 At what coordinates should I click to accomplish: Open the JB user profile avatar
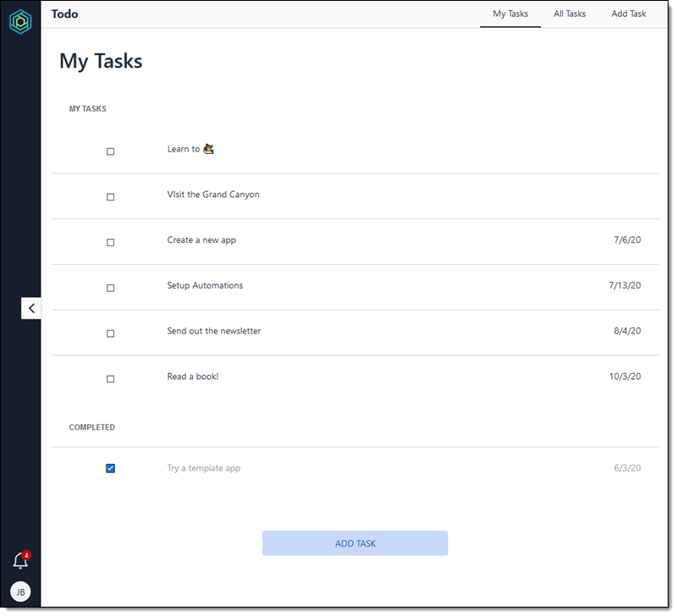click(x=20, y=591)
